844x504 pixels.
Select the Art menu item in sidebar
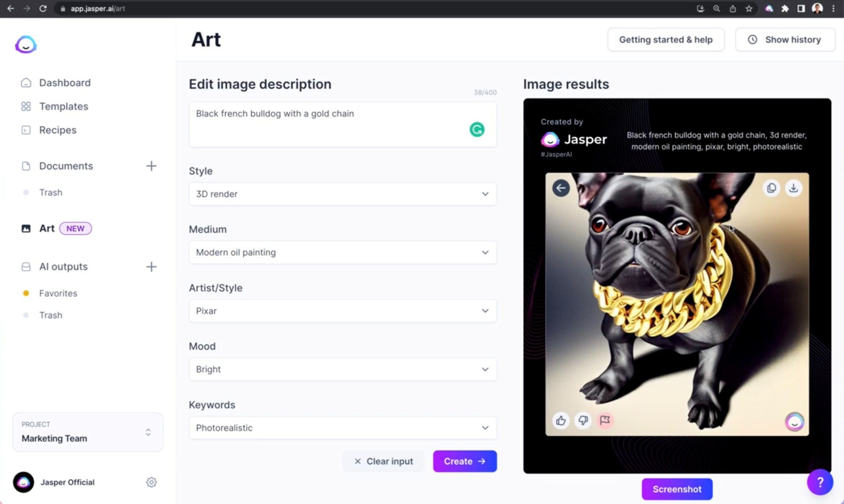(46, 228)
